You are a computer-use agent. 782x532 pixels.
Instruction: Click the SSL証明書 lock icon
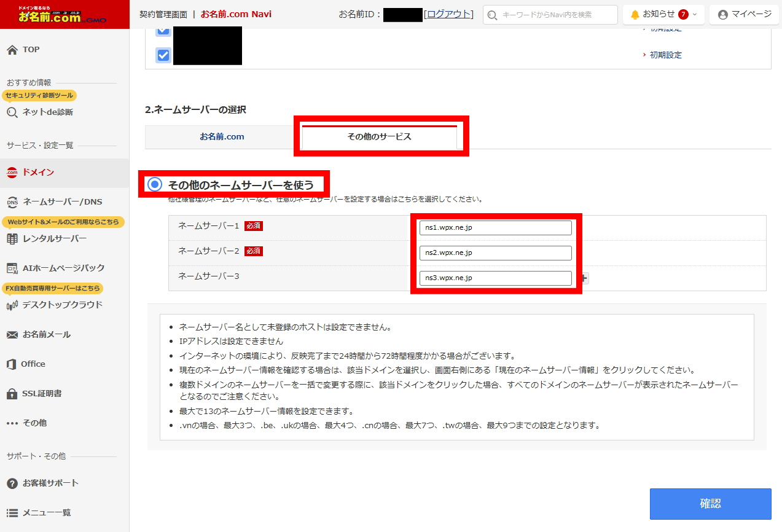(12, 394)
